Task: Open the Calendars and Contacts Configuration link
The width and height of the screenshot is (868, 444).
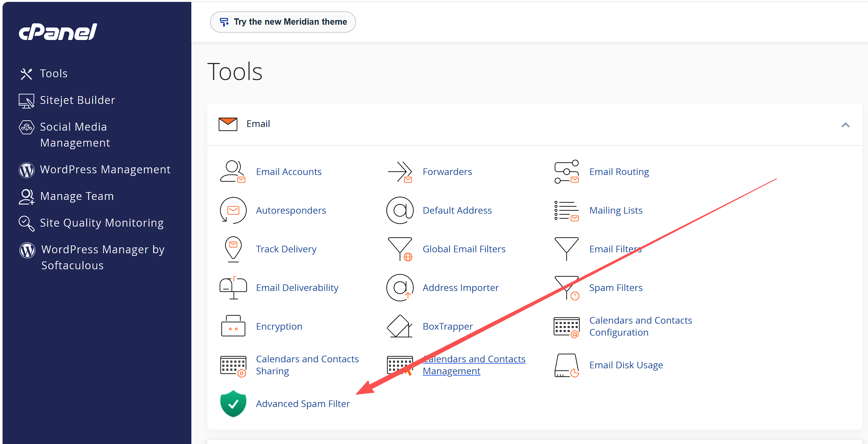Action: 640,326
